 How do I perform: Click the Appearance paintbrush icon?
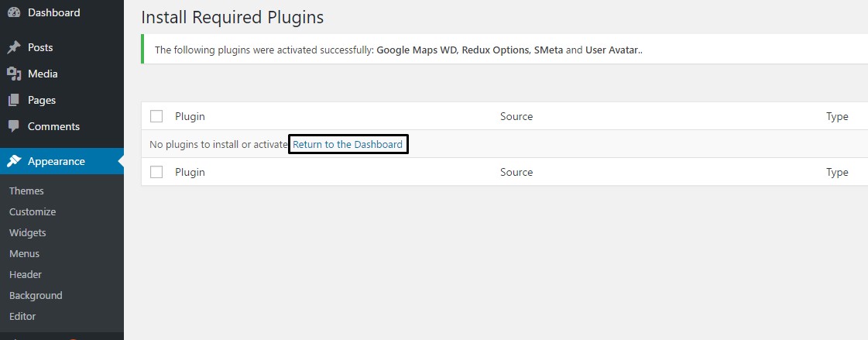point(14,162)
